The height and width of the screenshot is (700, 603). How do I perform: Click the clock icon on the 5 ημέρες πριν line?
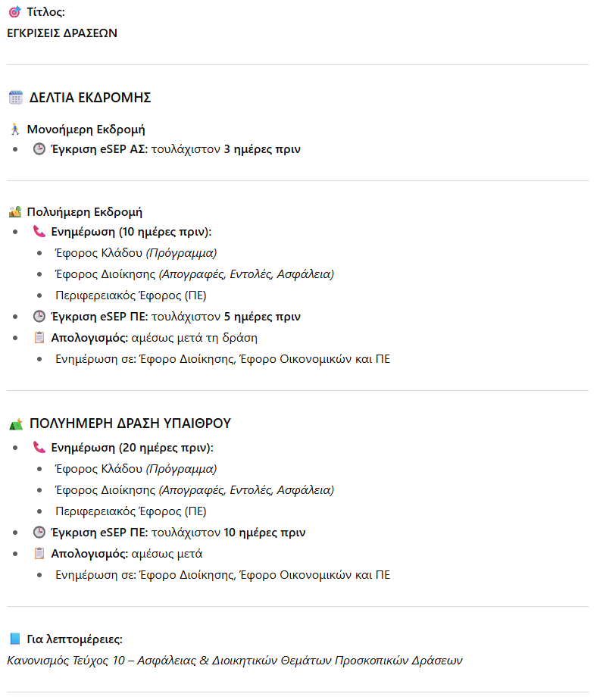39,317
